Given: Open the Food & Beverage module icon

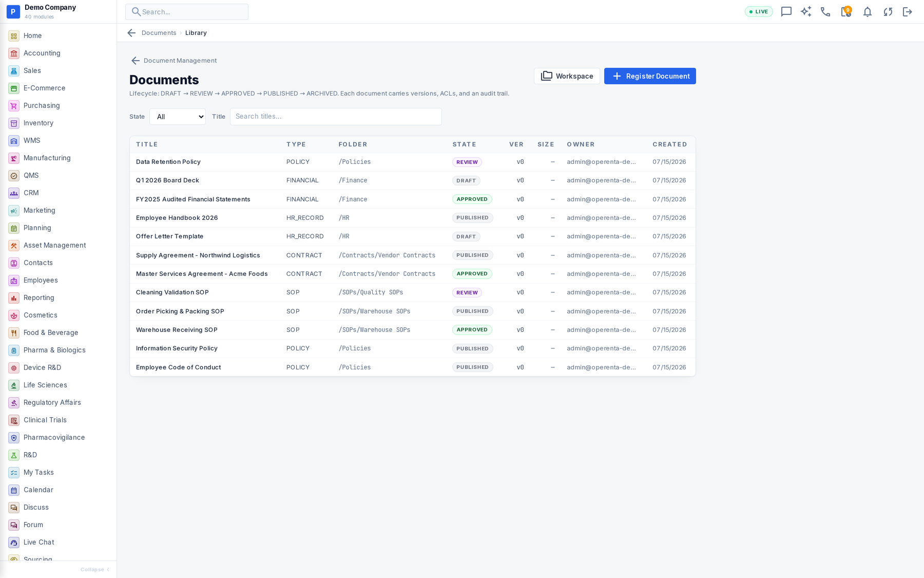Looking at the screenshot, I should [14, 333].
